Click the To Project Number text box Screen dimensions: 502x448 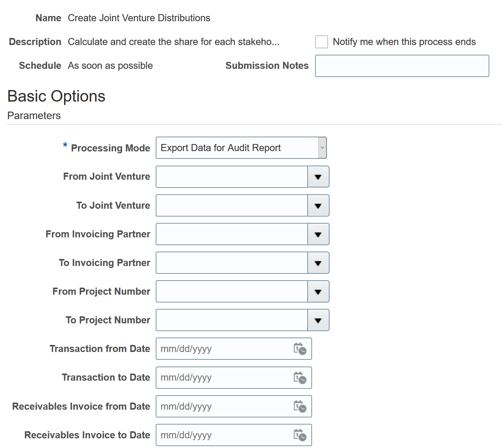click(x=231, y=320)
